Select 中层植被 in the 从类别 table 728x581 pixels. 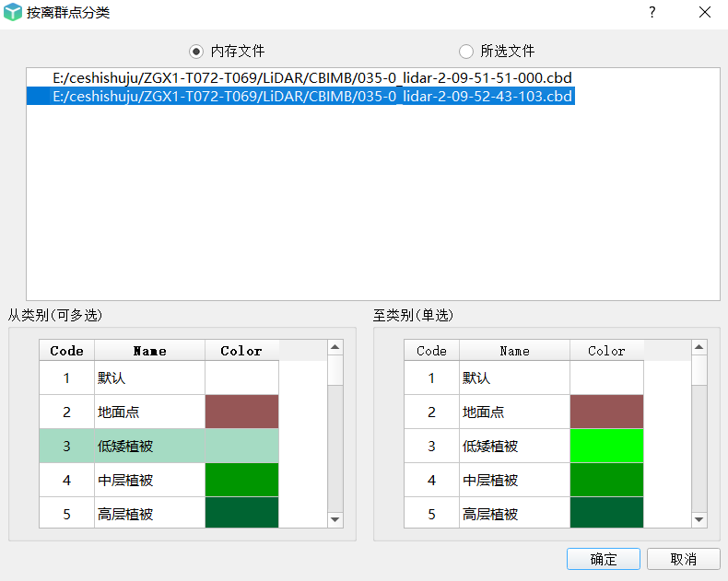tap(149, 480)
